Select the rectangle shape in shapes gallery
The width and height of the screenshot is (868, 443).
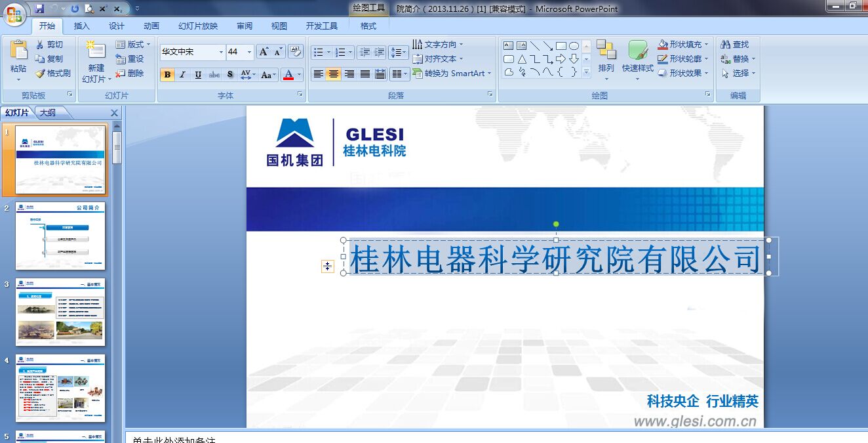(561, 46)
